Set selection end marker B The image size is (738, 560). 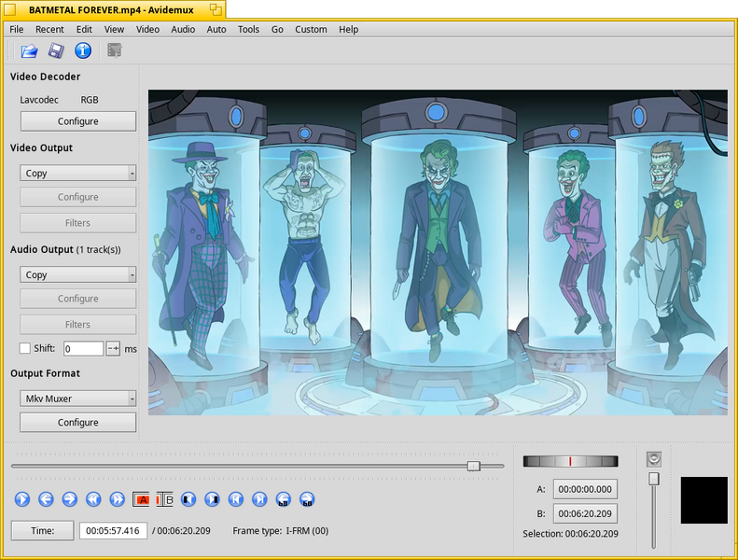point(165,499)
